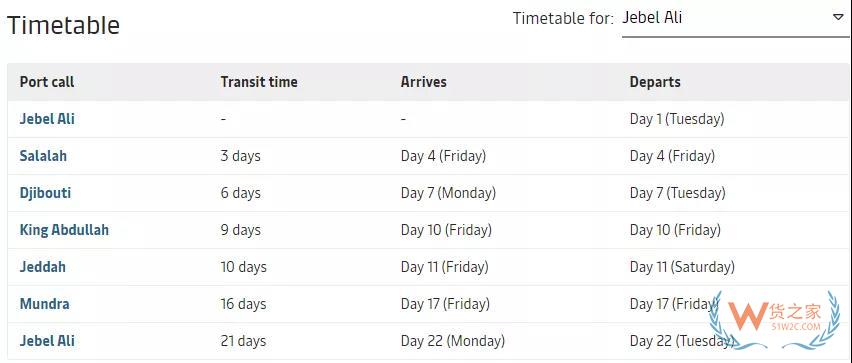
Task: Click the Port call column header
Action: [47, 82]
